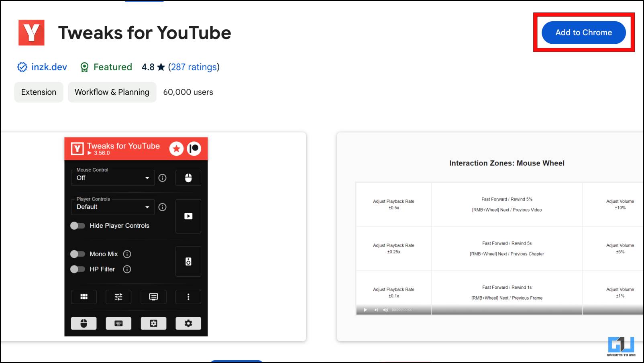Click the grid view icon button

(84, 297)
